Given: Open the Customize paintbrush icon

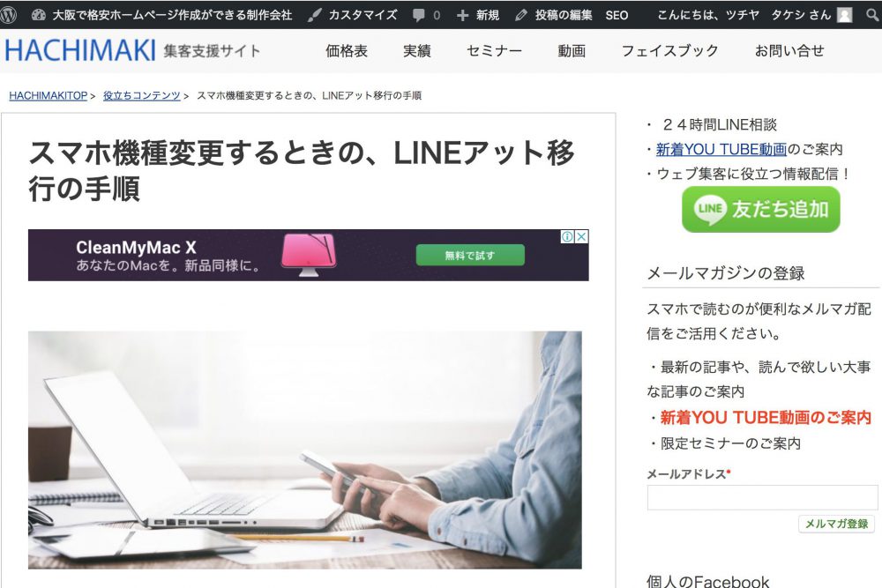Looking at the screenshot, I should point(315,15).
